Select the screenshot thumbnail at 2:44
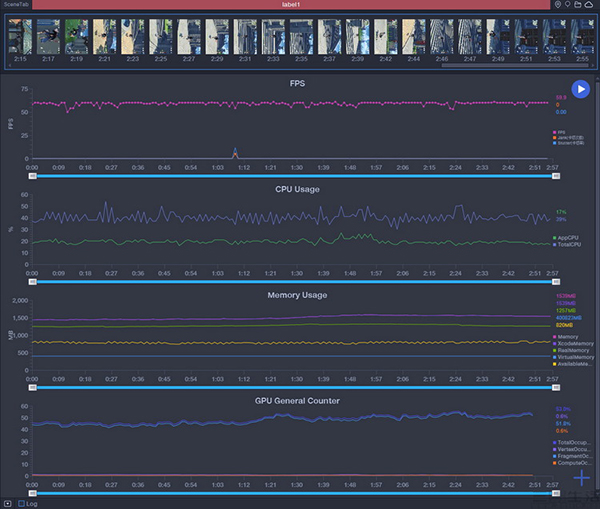Viewport: 600px width, 509px height. pyautogui.click(x=413, y=37)
